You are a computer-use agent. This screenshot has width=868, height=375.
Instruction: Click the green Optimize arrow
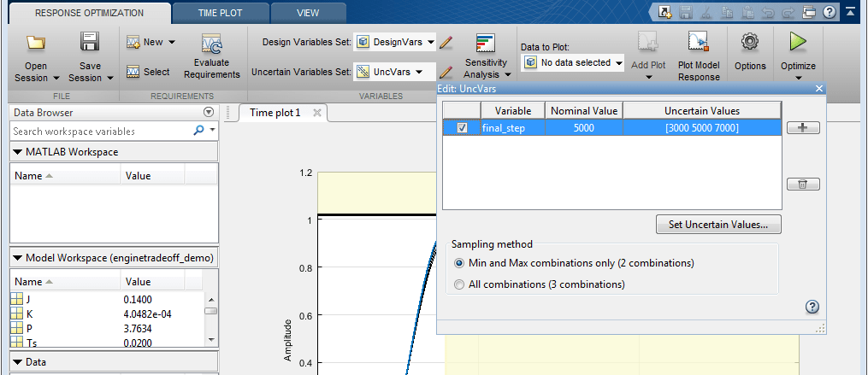pyautogui.click(x=798, y=43)
